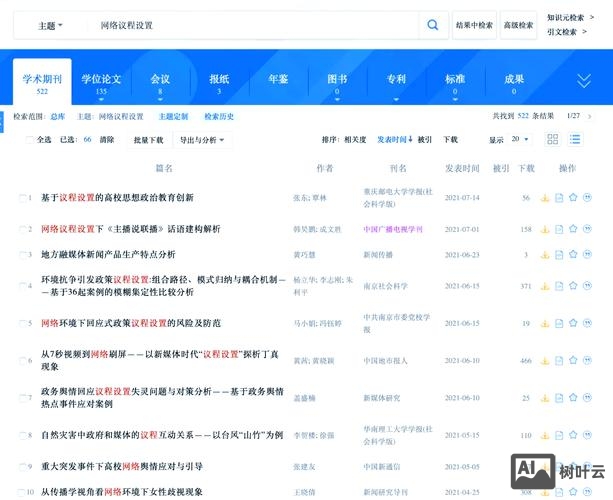Open the 会议 results tab
The image size is (613, 500).
[160, 79]
